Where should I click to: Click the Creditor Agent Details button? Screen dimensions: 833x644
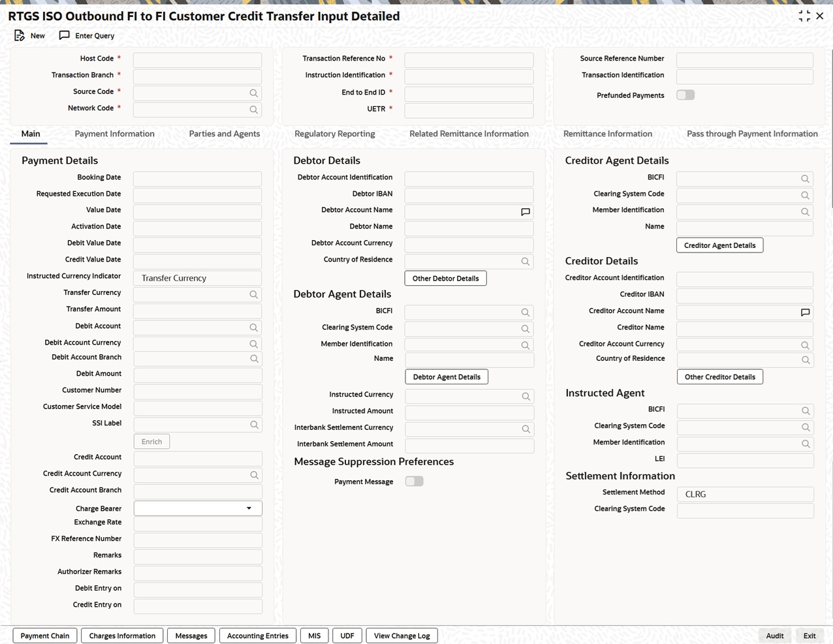click(720, 245)
